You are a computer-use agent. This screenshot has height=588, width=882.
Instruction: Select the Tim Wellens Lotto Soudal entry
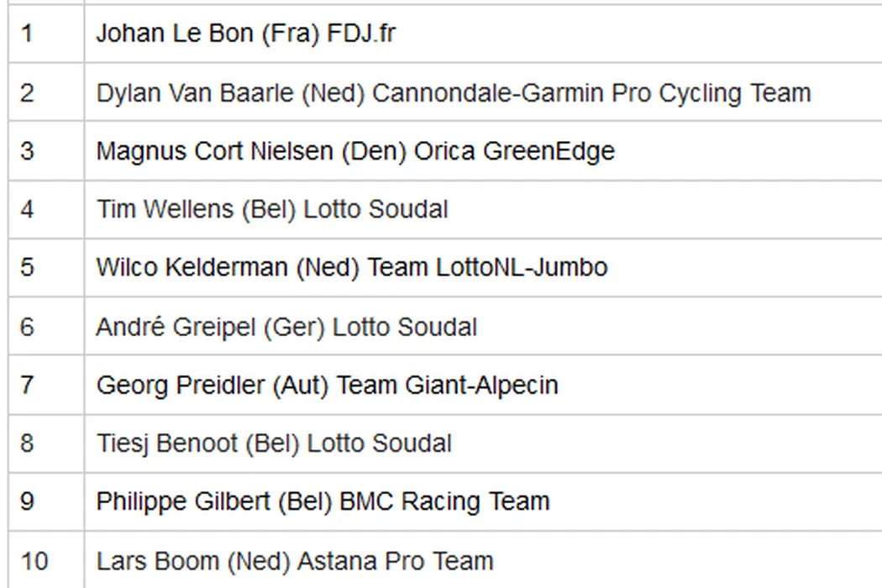[x=272, y=209]
